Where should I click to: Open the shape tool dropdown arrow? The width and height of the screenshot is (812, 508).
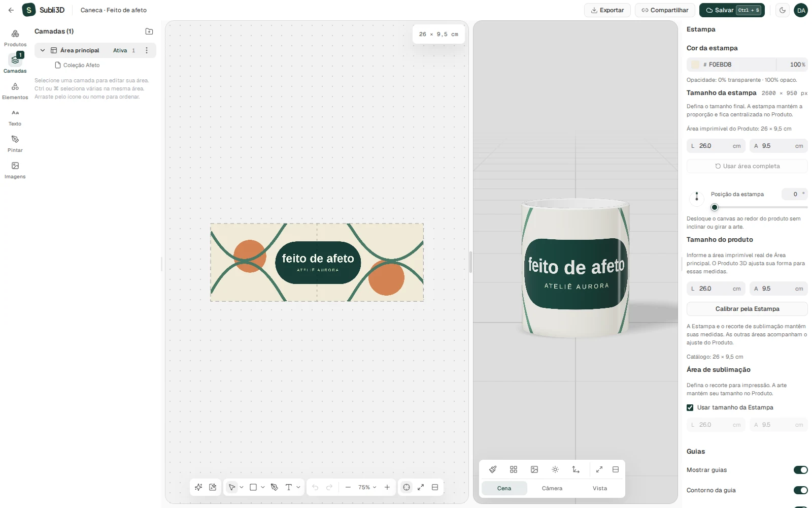[x=262, y=487]
